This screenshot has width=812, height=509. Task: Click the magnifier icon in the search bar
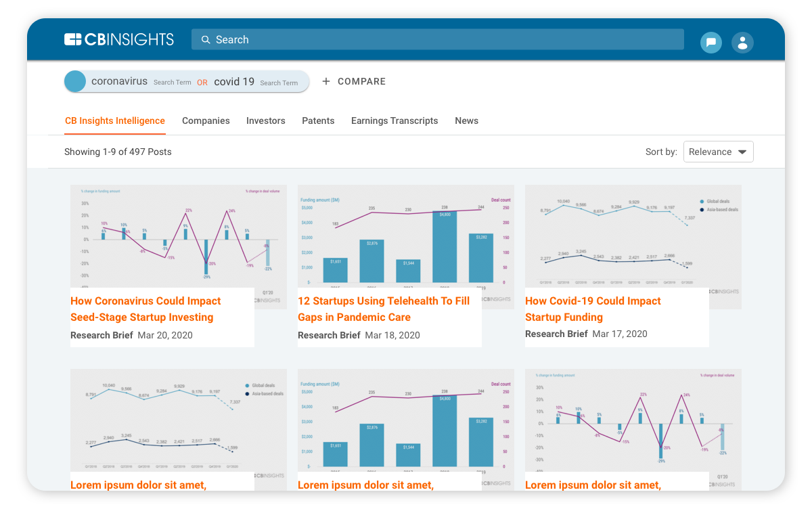[206, 40]
